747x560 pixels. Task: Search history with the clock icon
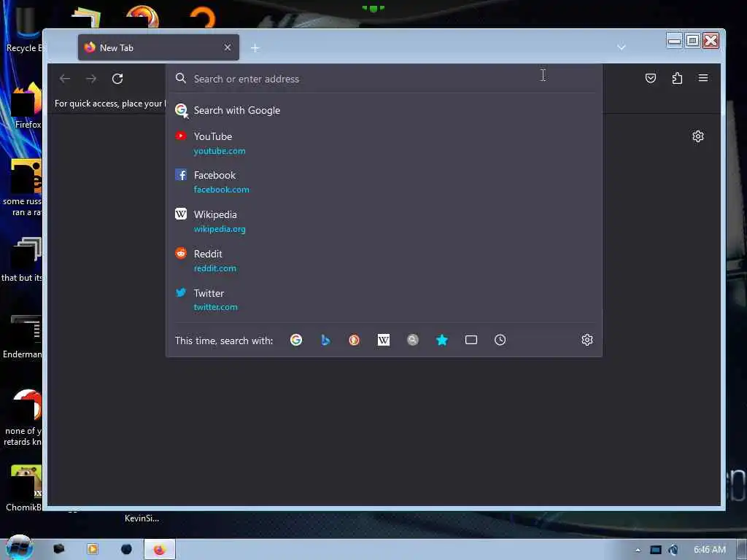pos(500,340)
